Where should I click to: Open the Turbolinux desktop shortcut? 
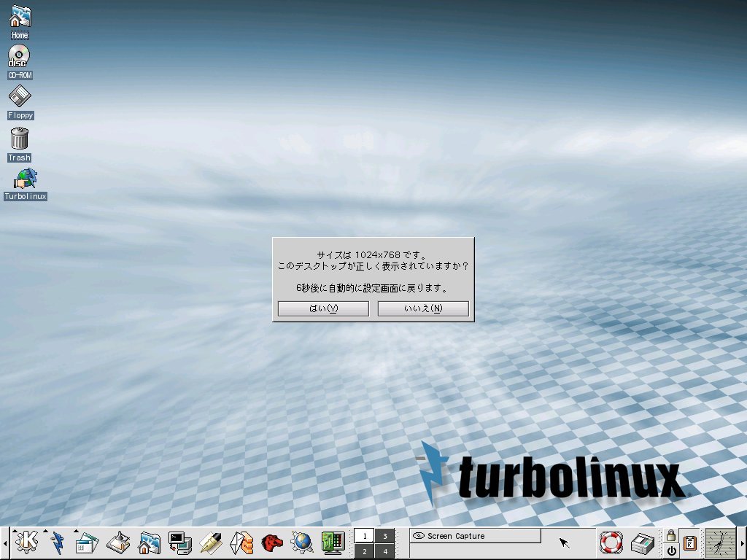click(x=26, y=184)
